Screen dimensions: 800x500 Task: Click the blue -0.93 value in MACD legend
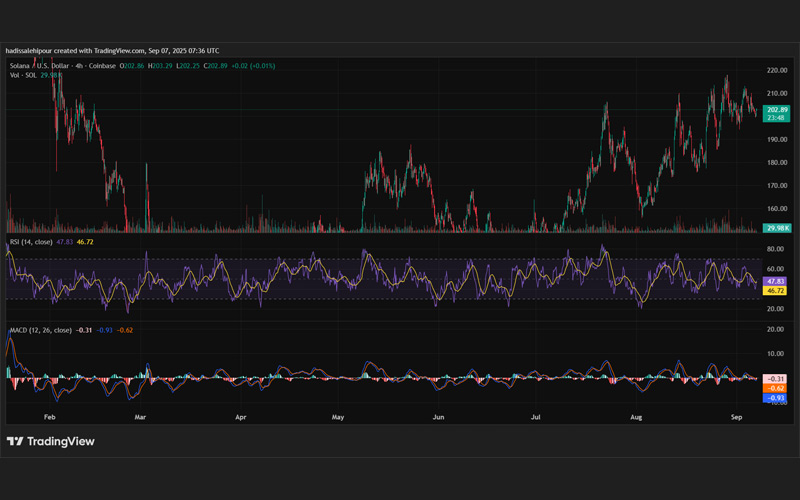click(105, 330)
